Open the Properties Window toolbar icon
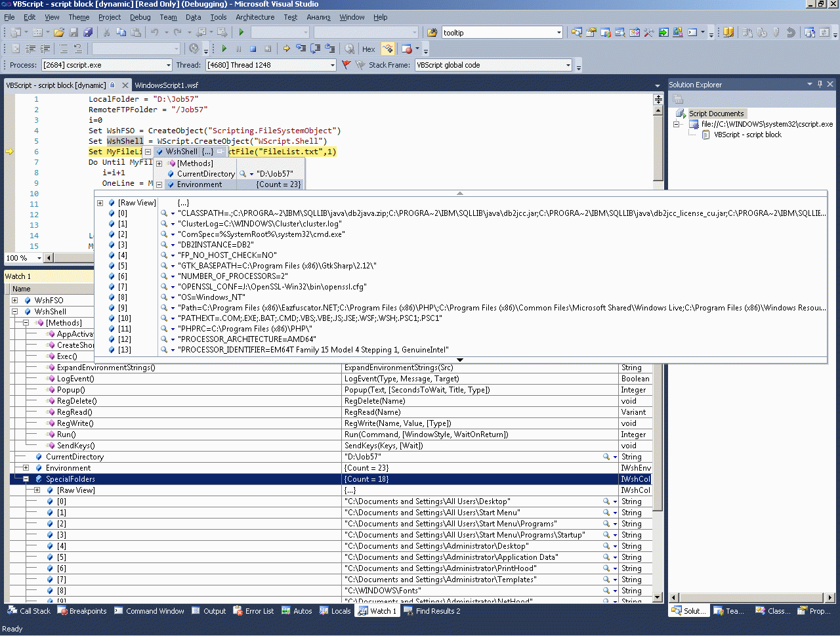 point(591,32)
